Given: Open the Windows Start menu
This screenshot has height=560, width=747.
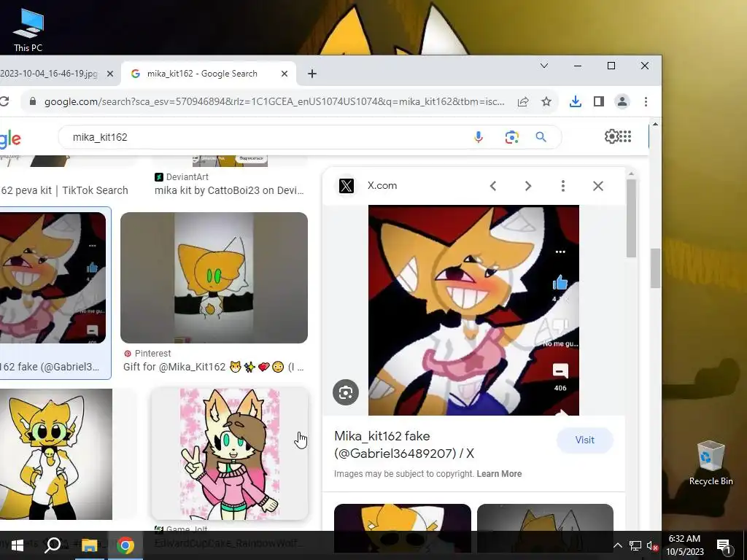Looking at the screenshot, I should tap(18, 545).
